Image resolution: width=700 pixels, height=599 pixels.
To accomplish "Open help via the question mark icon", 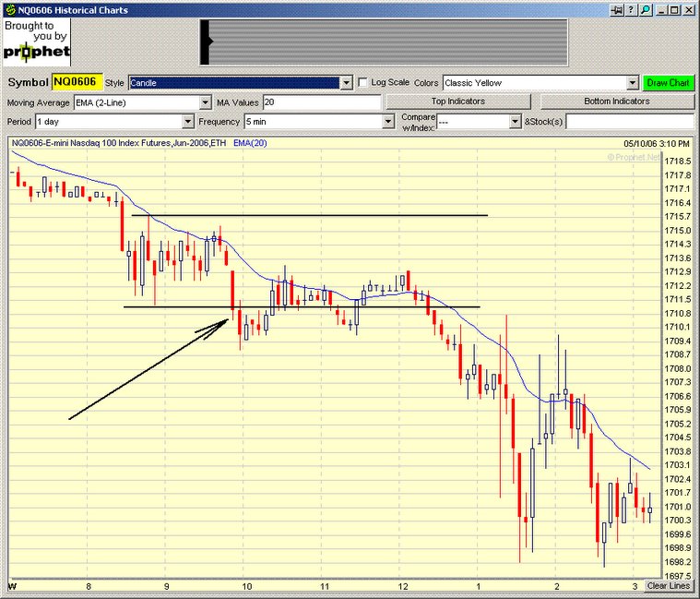I will [x=631, y=10].
